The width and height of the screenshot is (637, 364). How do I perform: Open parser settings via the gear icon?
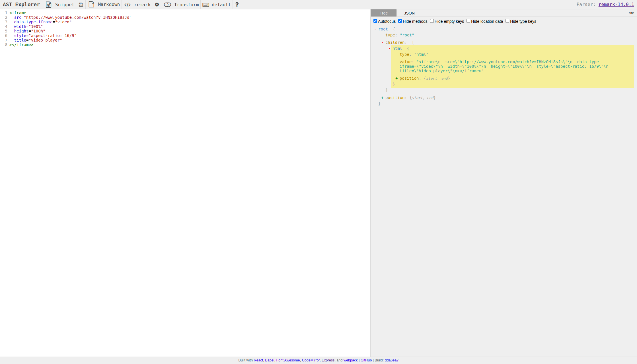click(157, 5)
